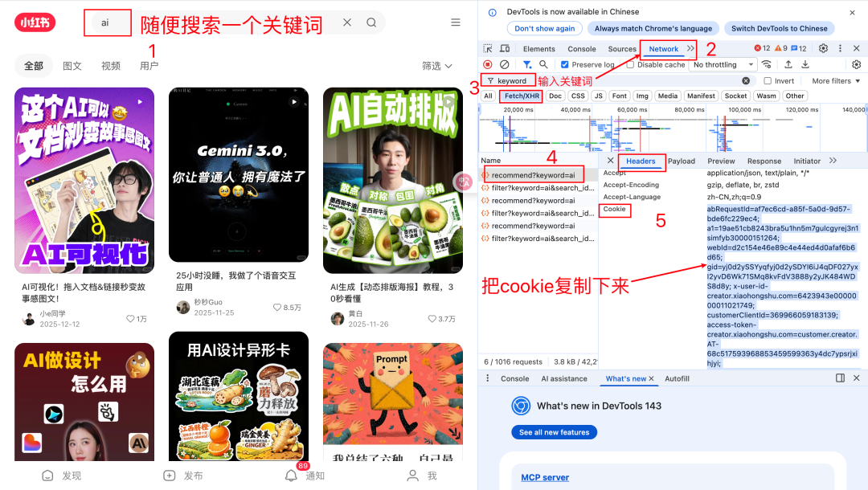Close the request details pane
Screen dimensions: 868x490
point(610,161)
